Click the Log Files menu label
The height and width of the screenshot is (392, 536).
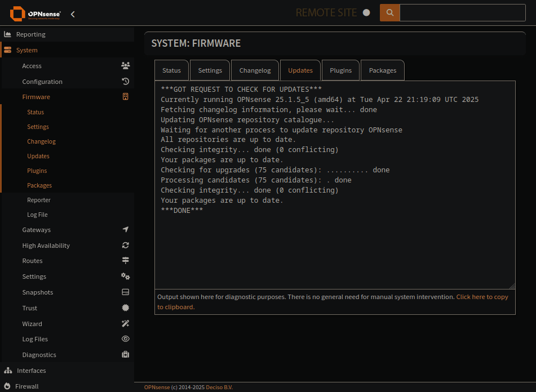(x=35, y=339)
